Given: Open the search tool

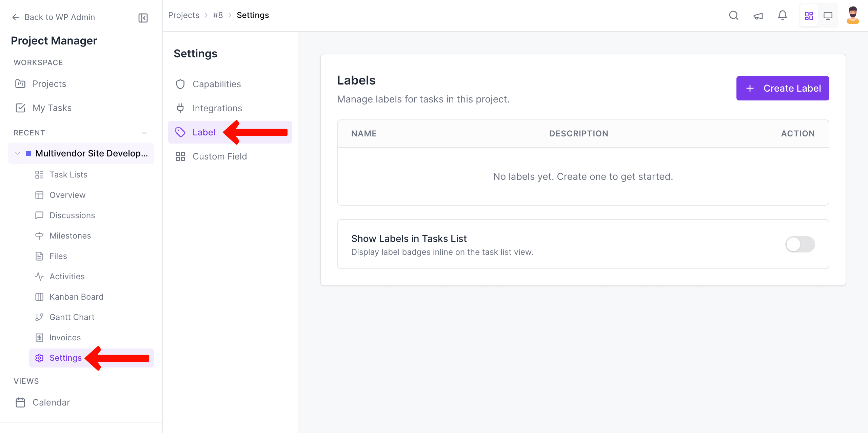Looking at the screenshot, I should (x=734, y=16).
